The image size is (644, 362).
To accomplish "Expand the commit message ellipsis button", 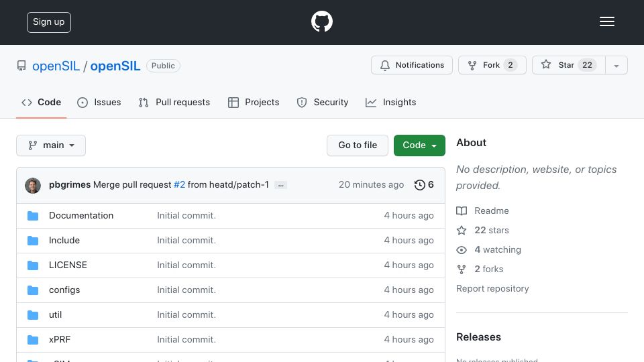I will (280, 185).
